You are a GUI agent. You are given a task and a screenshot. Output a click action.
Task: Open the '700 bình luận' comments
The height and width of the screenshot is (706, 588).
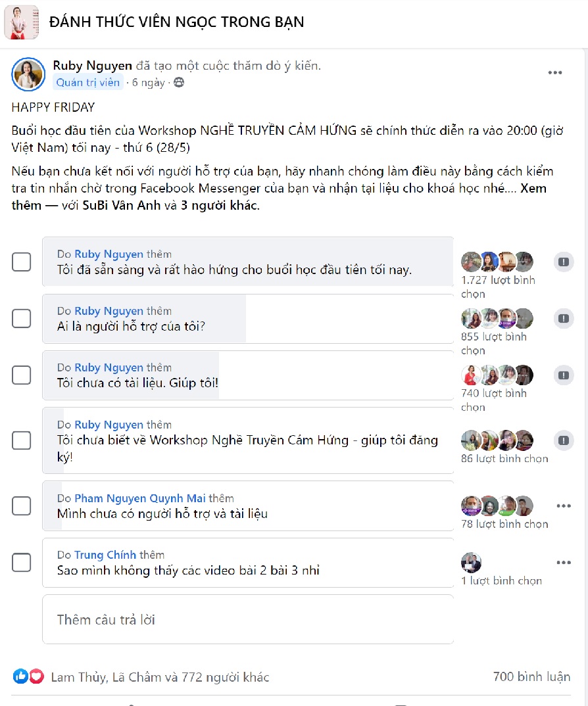531,676
